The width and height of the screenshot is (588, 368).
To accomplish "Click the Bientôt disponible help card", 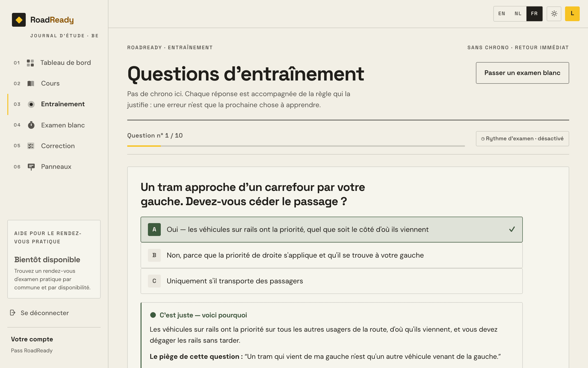I will point(54,259).
